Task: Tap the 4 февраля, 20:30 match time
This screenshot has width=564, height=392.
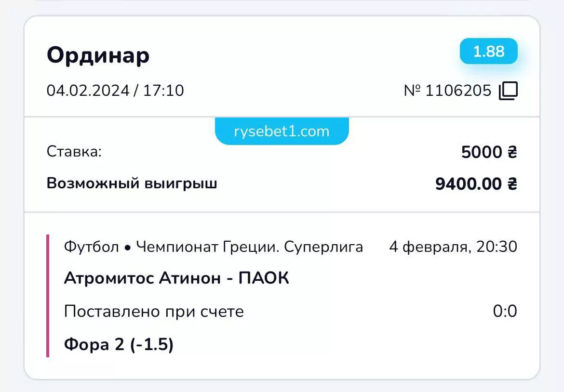Action: coord(453,246)
